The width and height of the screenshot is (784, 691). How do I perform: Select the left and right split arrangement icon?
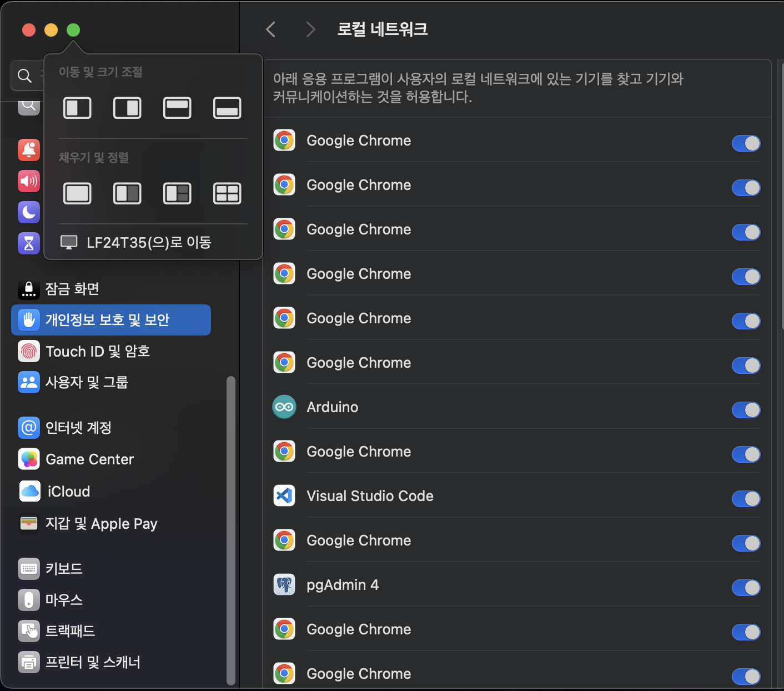[127, 193]
